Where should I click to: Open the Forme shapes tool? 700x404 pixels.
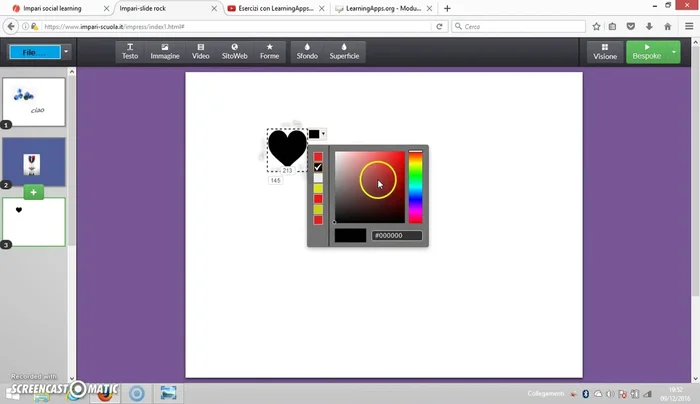coord(269,52)
